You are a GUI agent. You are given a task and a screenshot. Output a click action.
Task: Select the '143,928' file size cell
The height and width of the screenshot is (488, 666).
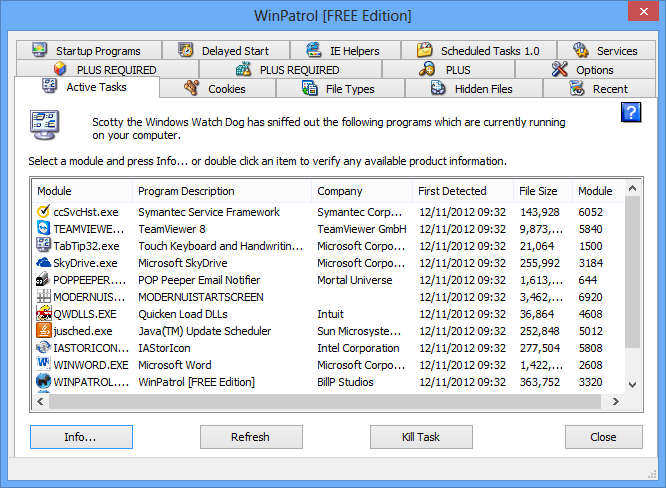(539, 212)
